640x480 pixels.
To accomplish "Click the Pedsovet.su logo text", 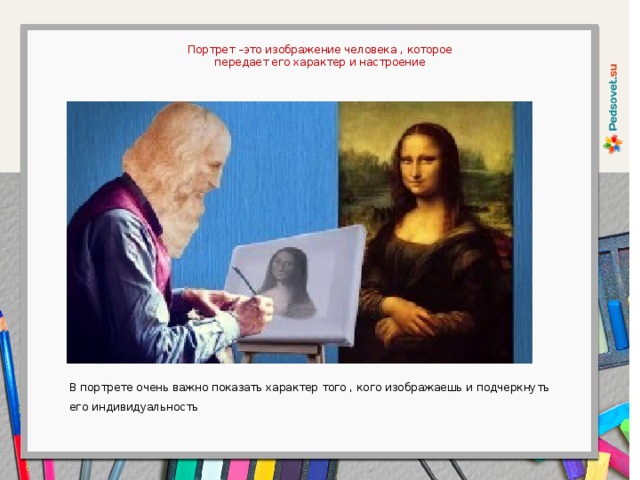I will (613, 98).
